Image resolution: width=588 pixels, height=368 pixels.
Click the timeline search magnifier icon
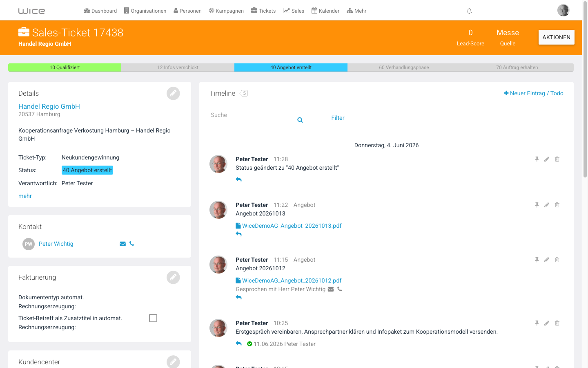click(x=300, y=120)
